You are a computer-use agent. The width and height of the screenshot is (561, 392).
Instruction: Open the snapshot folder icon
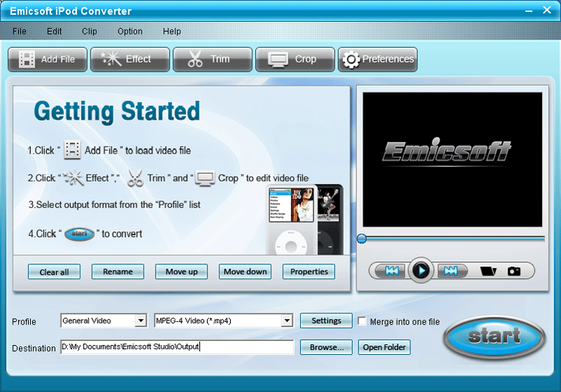click(x=488, y=271)
